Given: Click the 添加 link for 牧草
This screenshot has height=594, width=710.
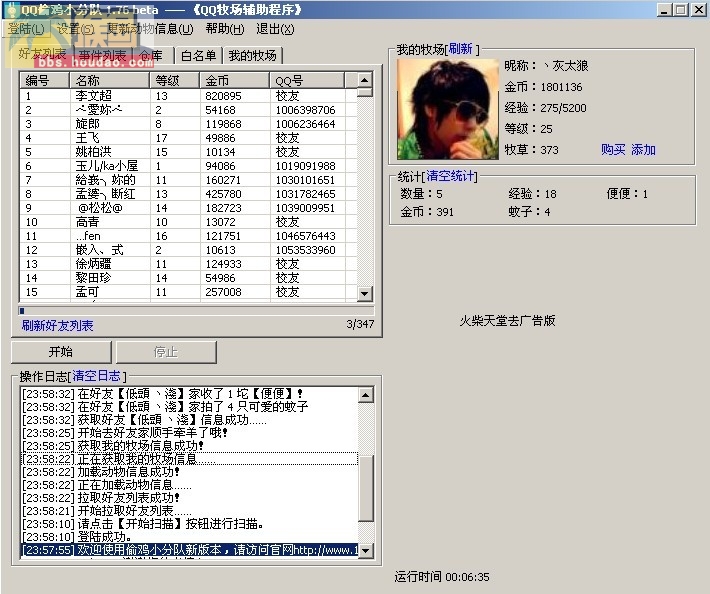Looking at the screenshot, I should point(643,150).
